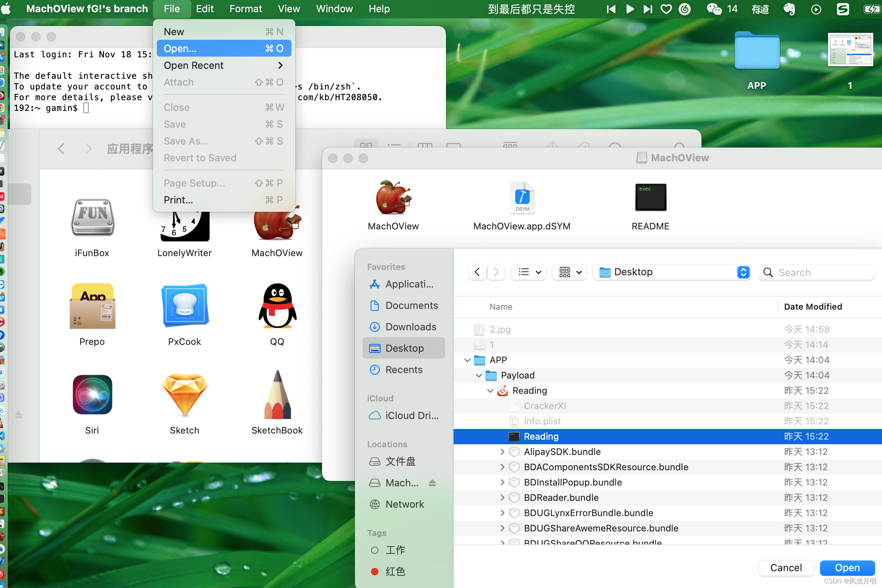
Task: Open the Format menu
Action: [246, 9]
